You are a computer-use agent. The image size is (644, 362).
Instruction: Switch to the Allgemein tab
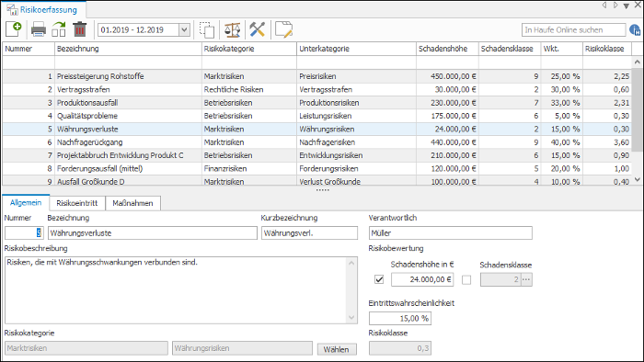26,203
